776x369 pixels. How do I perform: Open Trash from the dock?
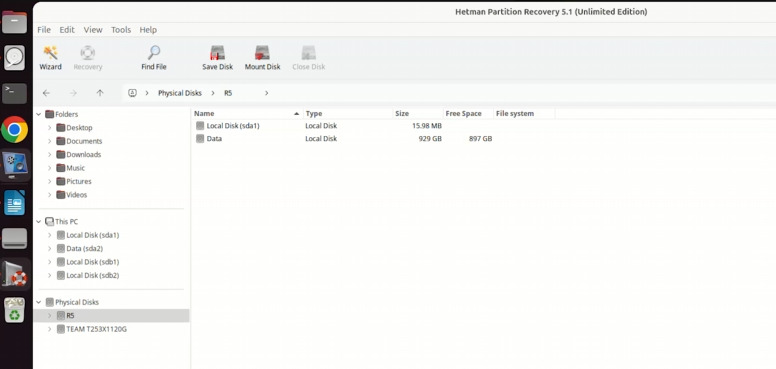point(14,310)
